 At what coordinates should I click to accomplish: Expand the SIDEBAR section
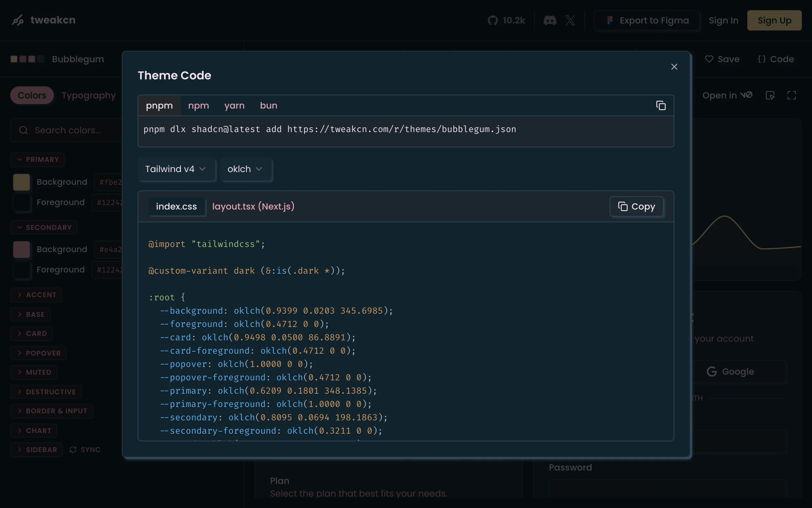[36, 450]
